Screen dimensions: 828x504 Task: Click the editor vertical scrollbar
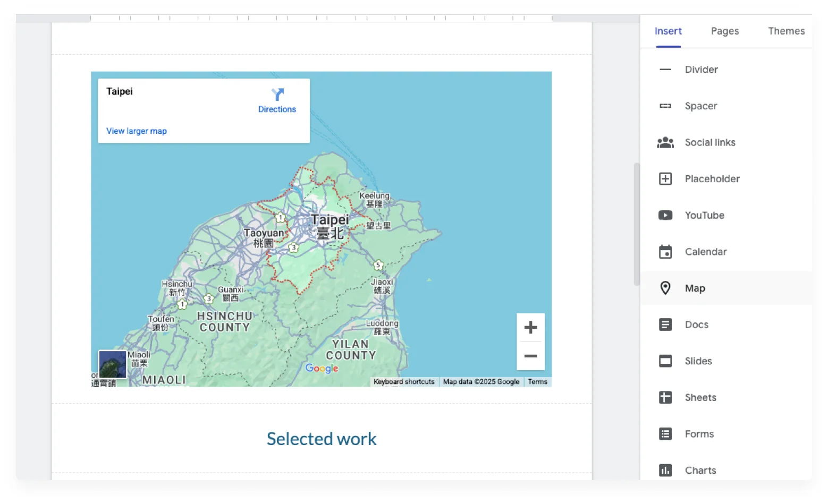tap(637, 225)
